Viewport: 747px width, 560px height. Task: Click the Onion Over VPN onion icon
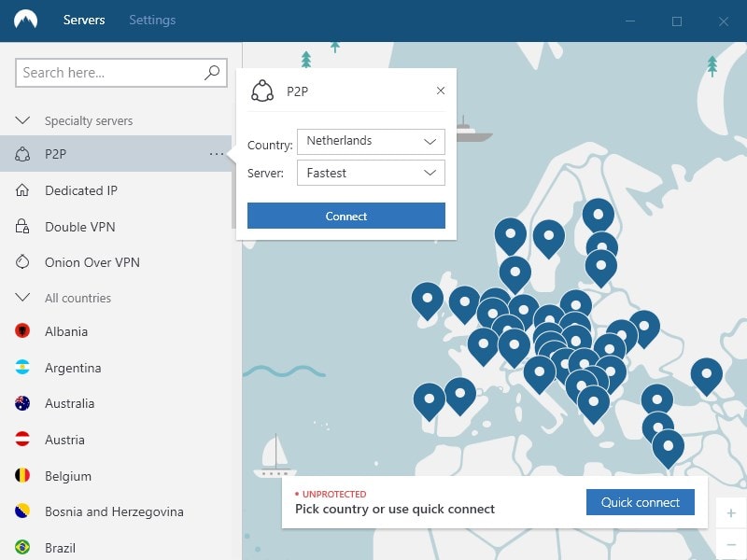point(22,261)
